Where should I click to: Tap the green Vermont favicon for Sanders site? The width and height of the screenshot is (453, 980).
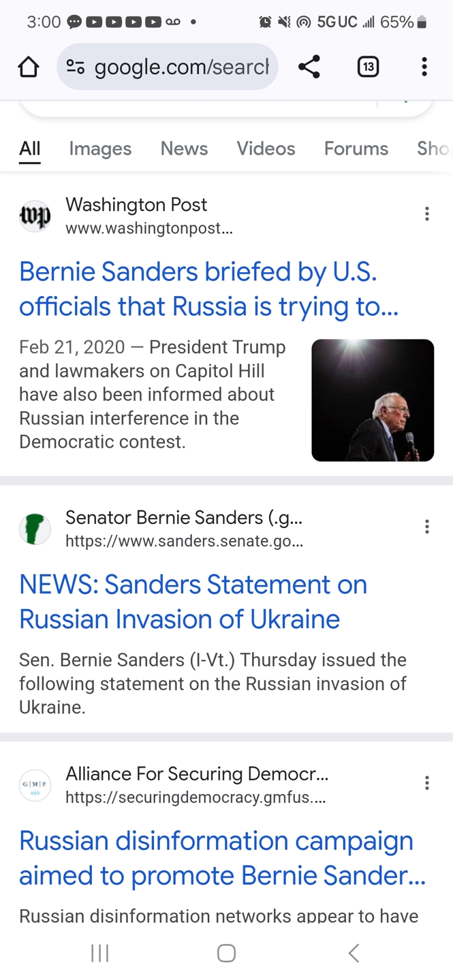[35, 529]
